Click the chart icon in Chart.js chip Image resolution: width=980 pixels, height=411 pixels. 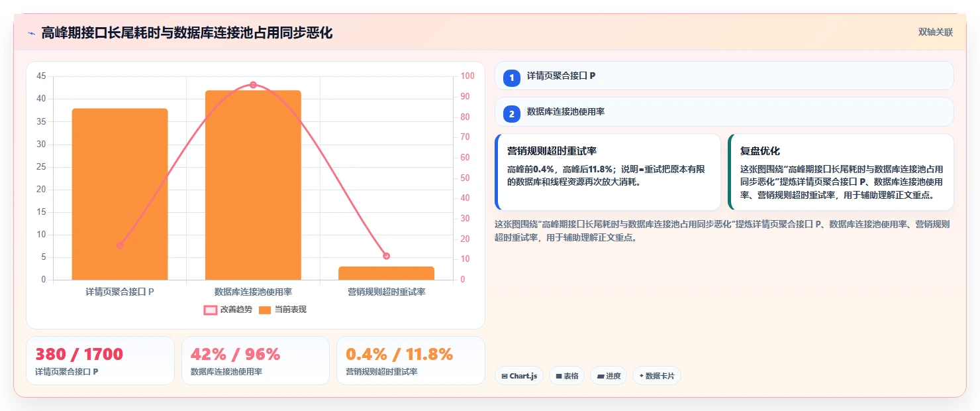pos(505,377)
